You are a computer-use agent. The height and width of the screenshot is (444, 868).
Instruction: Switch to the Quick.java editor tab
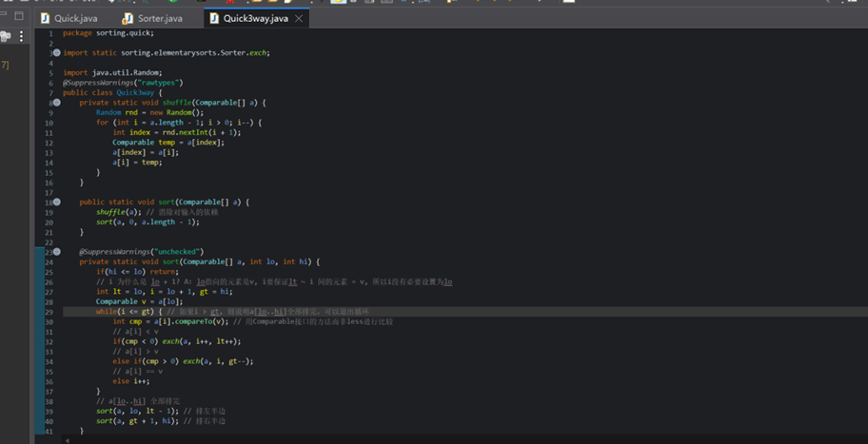click(x=69, y=18)
